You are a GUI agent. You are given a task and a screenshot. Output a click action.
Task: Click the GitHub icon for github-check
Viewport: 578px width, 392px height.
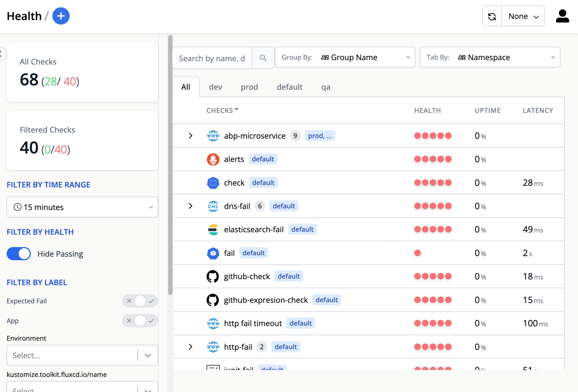click(x=213, y=276)
